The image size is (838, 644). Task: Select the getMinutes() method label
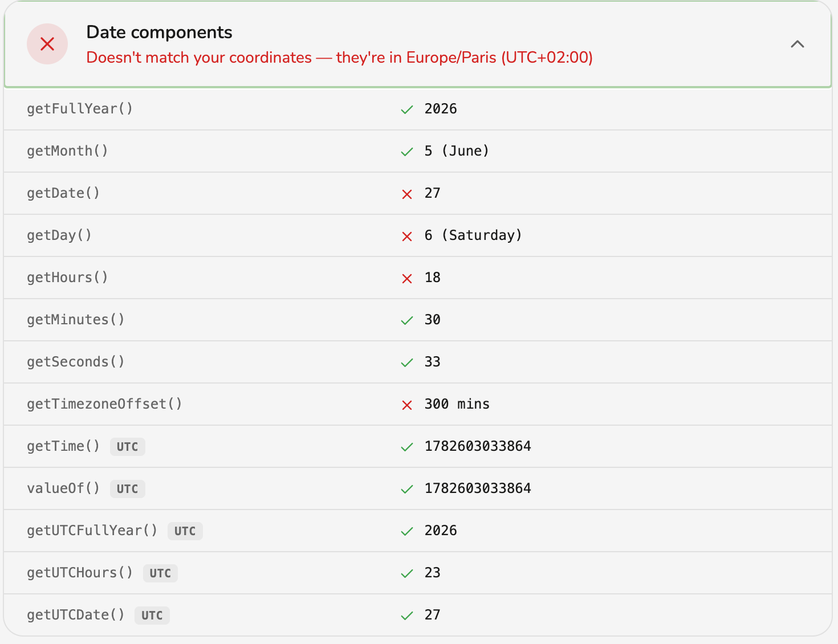pyautogui.click(x=76, y=320)
